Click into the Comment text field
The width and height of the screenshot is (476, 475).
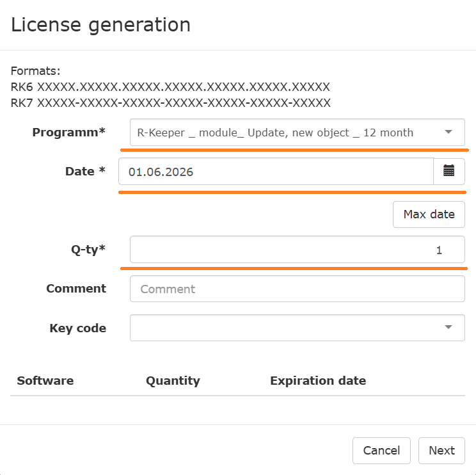pos(297,289)
